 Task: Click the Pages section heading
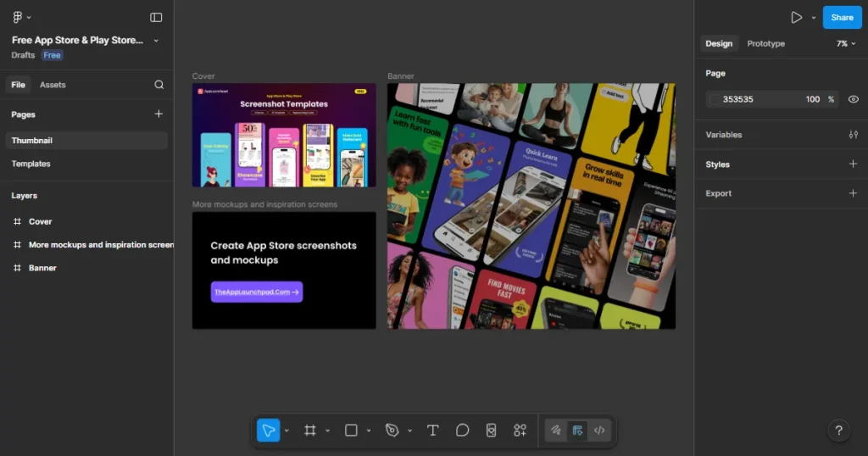pos(23,114)
